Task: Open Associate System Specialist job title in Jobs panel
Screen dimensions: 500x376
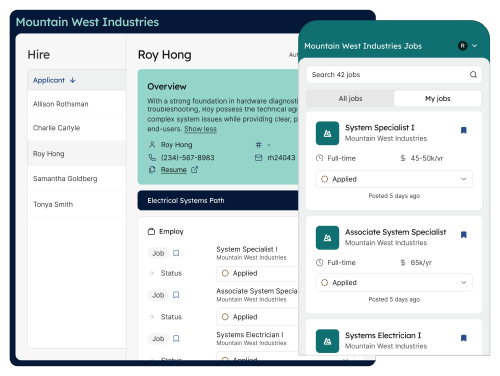Action: pos(395,232)
